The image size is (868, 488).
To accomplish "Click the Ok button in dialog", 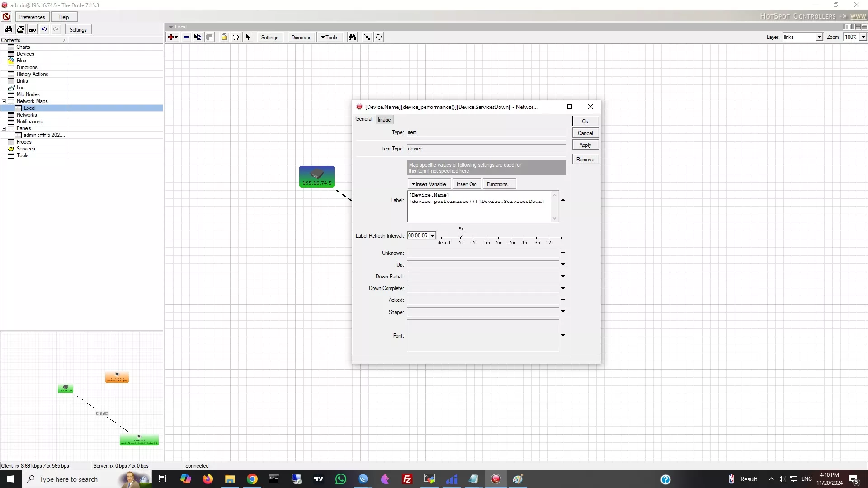I will 585,121.
